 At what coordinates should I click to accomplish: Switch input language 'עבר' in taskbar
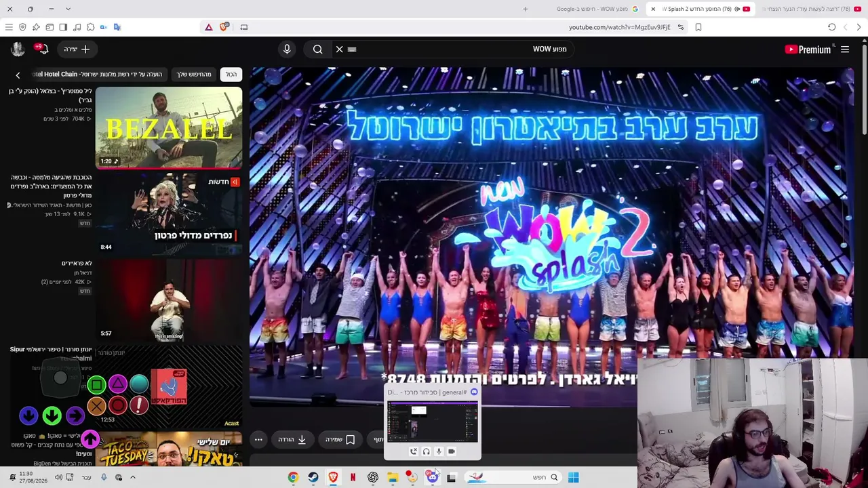coord(86,477)
